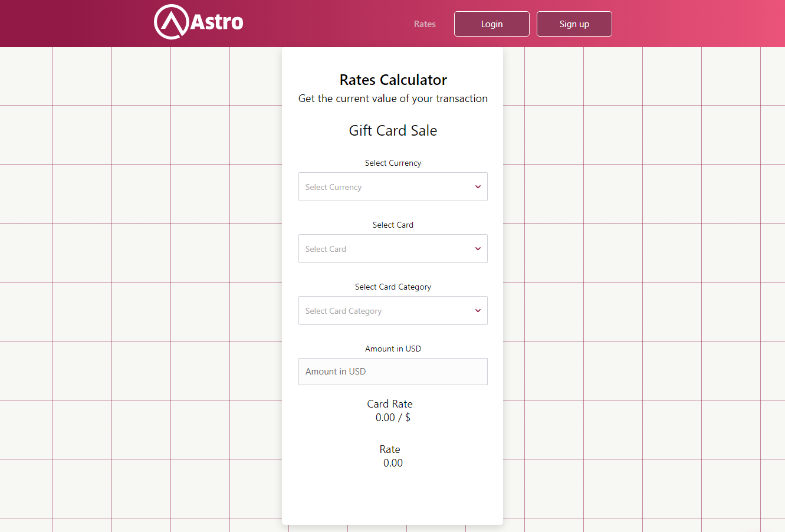Screen dimensions: 785x532
Task: Click the 'Select Currency' label above the dropdown
Action: click(393, 163)
